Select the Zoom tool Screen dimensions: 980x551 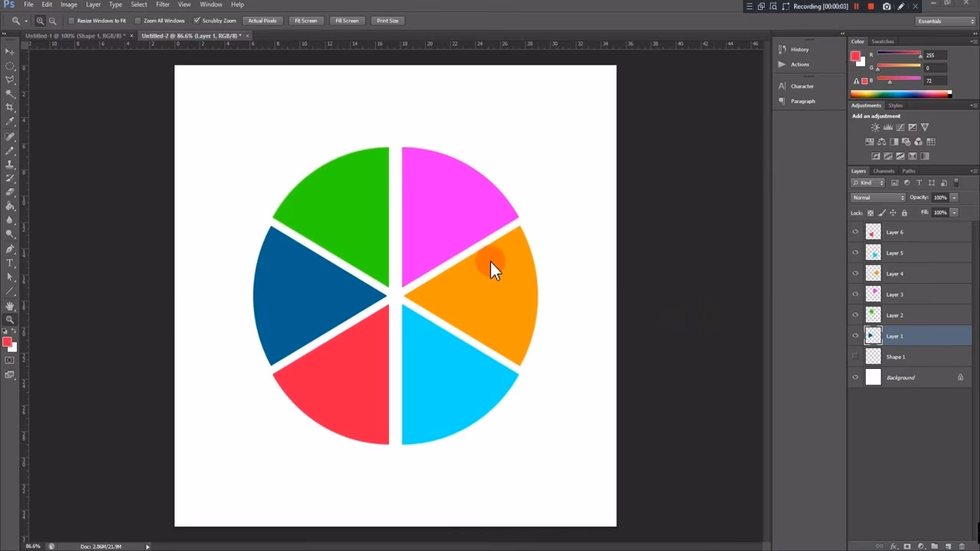click(x=10, y=318)
